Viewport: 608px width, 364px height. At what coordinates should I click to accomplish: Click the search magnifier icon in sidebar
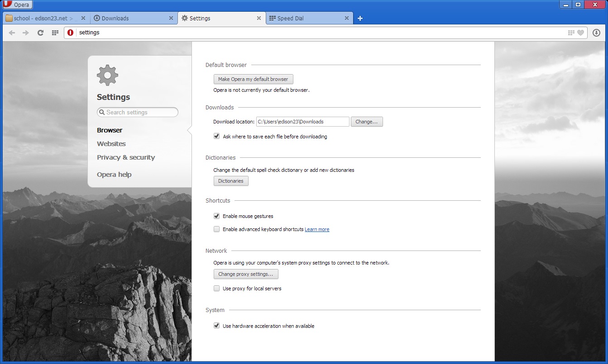[x=102, y=112]
